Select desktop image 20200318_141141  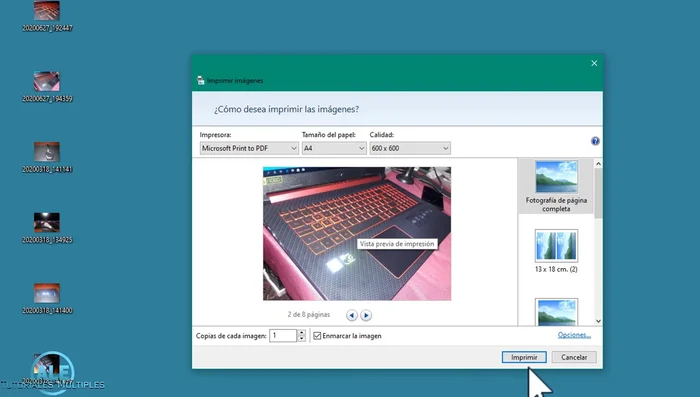tap(47, 157)
